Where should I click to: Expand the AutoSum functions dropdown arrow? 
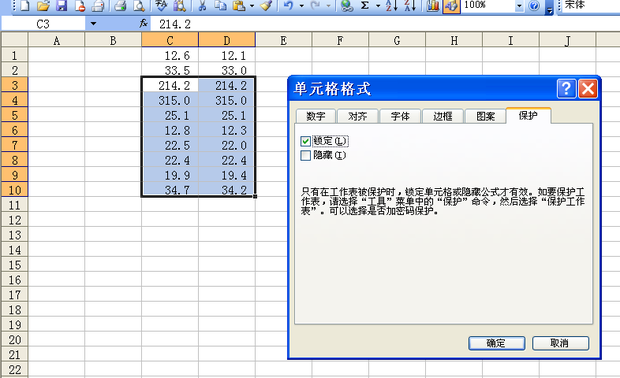(x=378, y=6)
